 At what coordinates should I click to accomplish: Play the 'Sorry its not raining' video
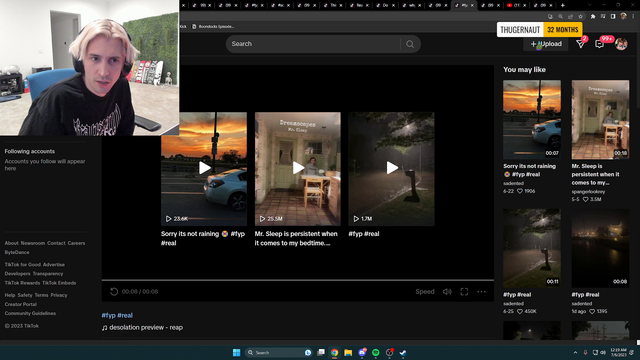click(204, 168)
